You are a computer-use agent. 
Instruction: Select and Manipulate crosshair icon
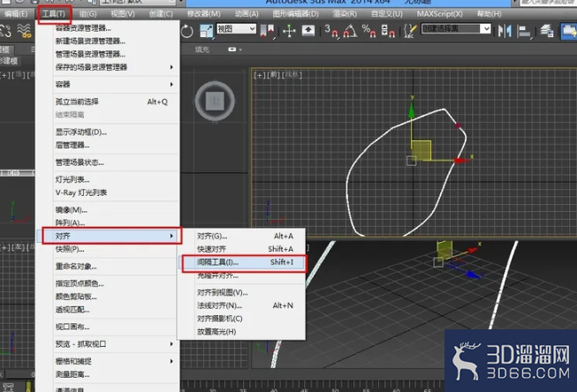[x=289, y=31]
